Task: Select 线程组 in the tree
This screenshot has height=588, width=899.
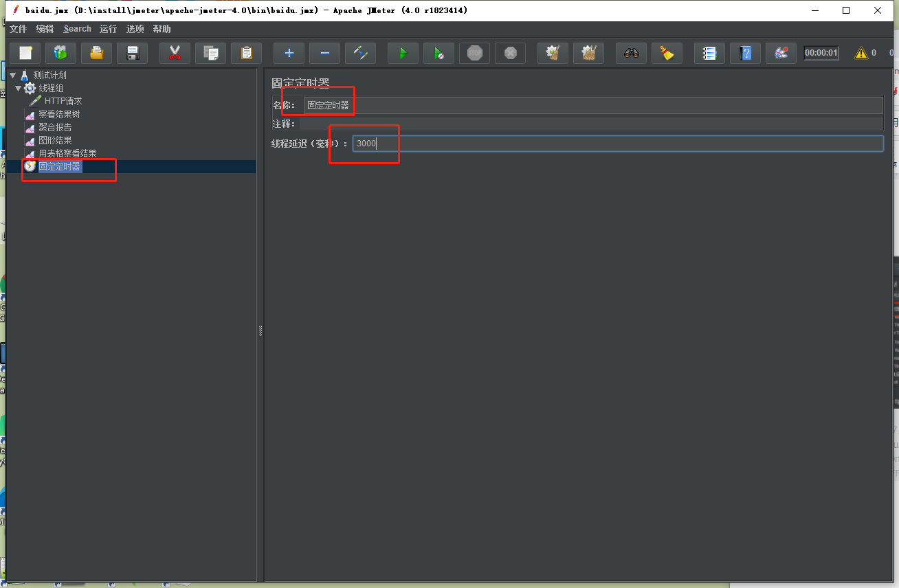Action: coord(51,88)
